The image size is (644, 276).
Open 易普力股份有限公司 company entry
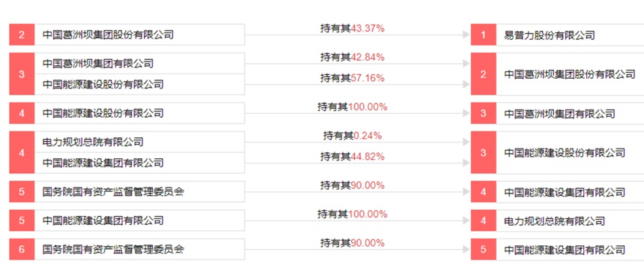tap(550, 35)
